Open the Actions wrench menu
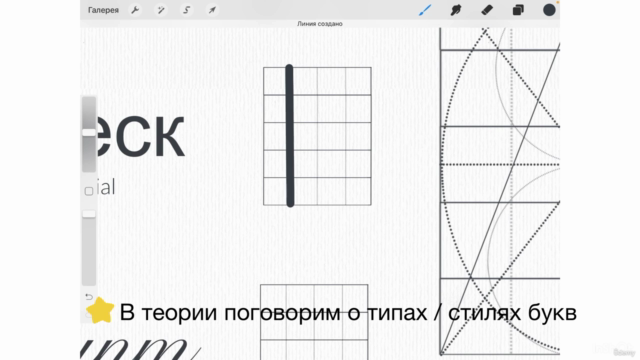The width and height of the screenshot is (640, 360). pyautogui.click(x=135, y=10)
